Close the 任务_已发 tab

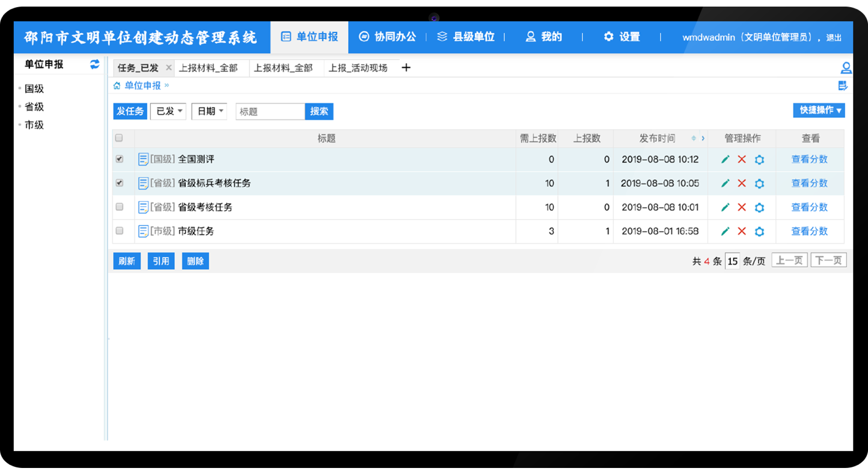168,68
